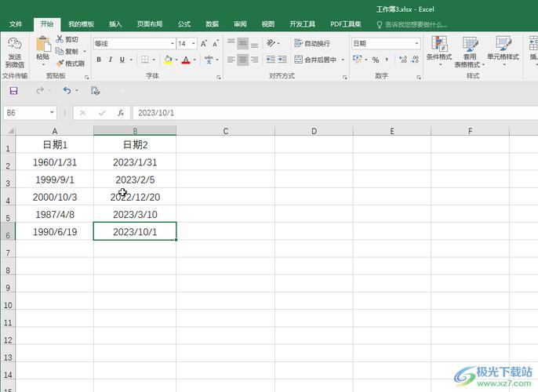Open the Name Box dropdown arrow

click(52, 113)
